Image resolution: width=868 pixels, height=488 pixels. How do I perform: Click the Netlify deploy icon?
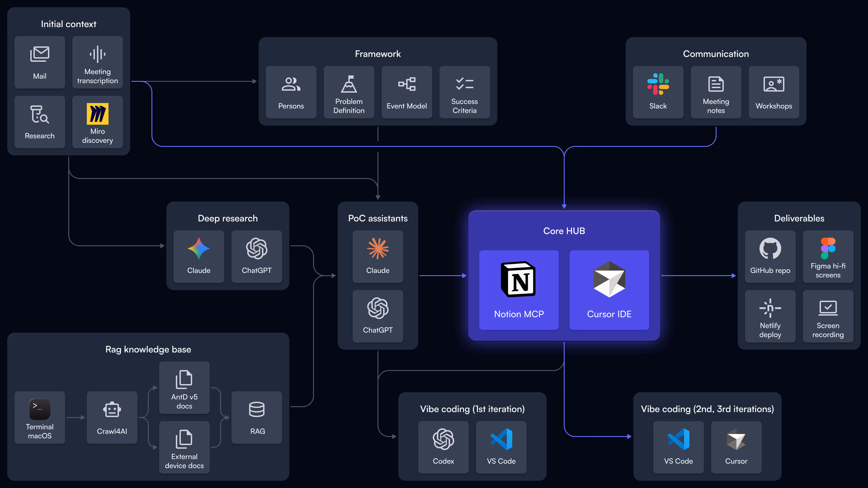click(770, 308)
